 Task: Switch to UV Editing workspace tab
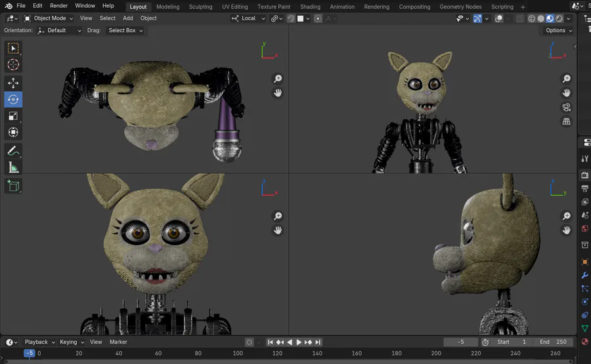235,7
